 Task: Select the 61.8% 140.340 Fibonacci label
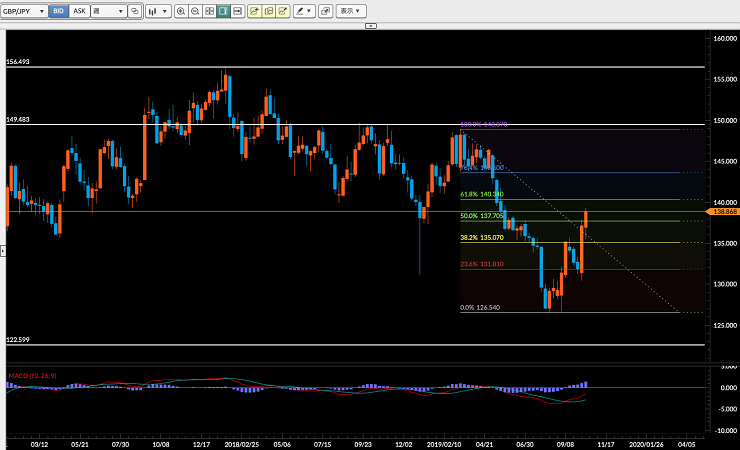(x=482, y=194)
